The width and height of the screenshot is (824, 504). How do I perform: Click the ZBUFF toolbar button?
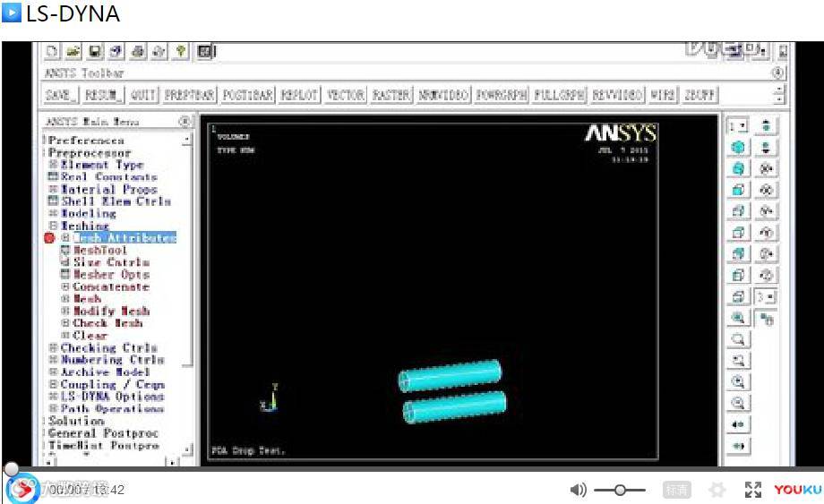tap(699, 95)
